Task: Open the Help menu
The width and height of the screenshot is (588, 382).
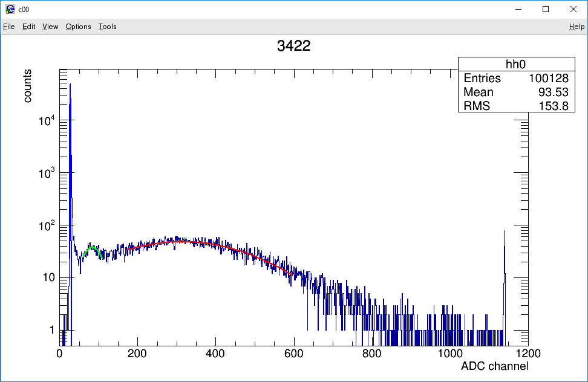Action: tap(577, 27)
